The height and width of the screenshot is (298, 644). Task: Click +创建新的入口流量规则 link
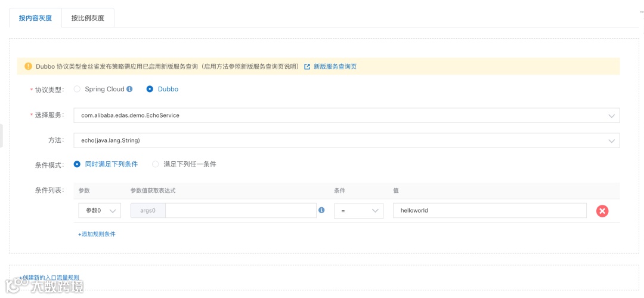49,278
